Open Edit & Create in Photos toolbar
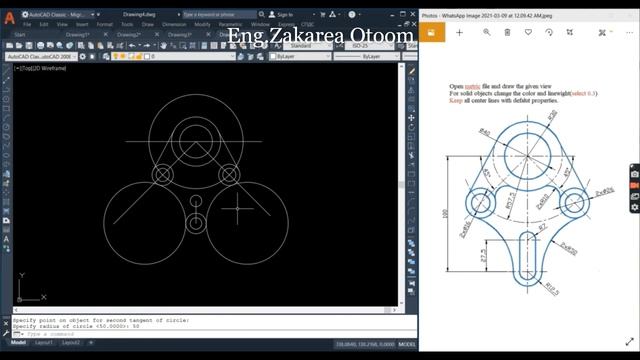The width and height of the screenshot is (640, 360). click(604, 32)
